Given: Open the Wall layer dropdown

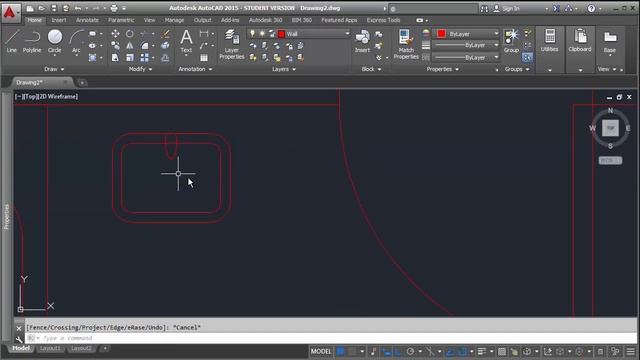Looking at the screenshot, I should 347,34.
